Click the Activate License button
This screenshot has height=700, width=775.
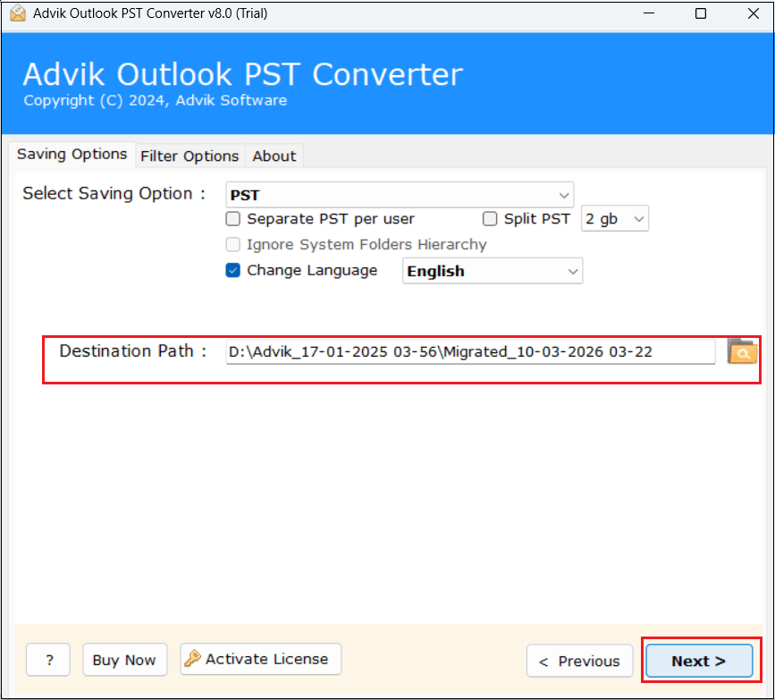point(260,659)
